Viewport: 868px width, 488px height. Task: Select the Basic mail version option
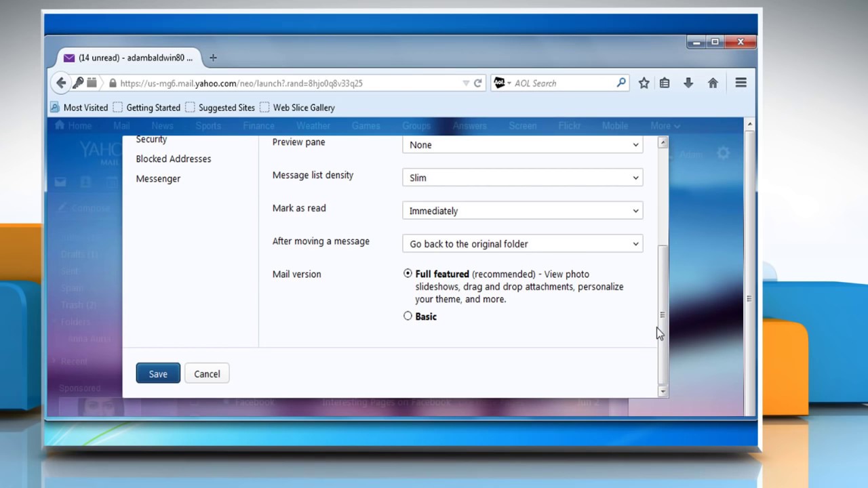point(408,316)
